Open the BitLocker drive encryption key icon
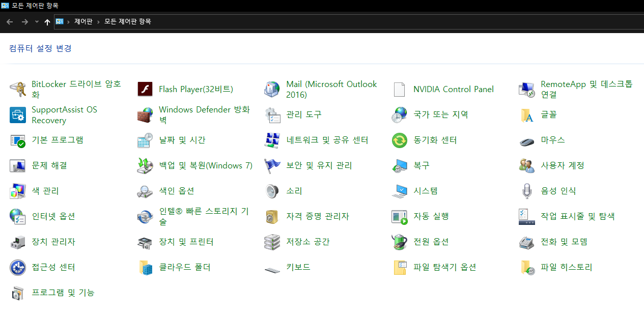The image size is (644, 317). coord(18,90)
